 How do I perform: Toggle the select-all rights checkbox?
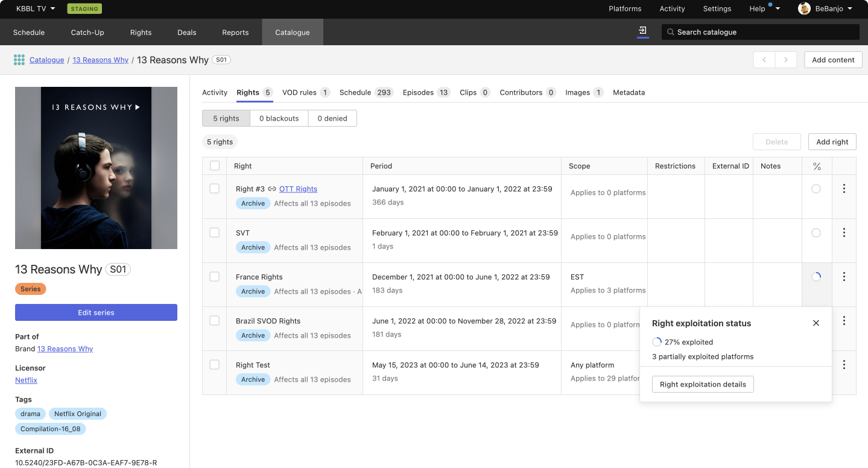(x=215, y=166)
